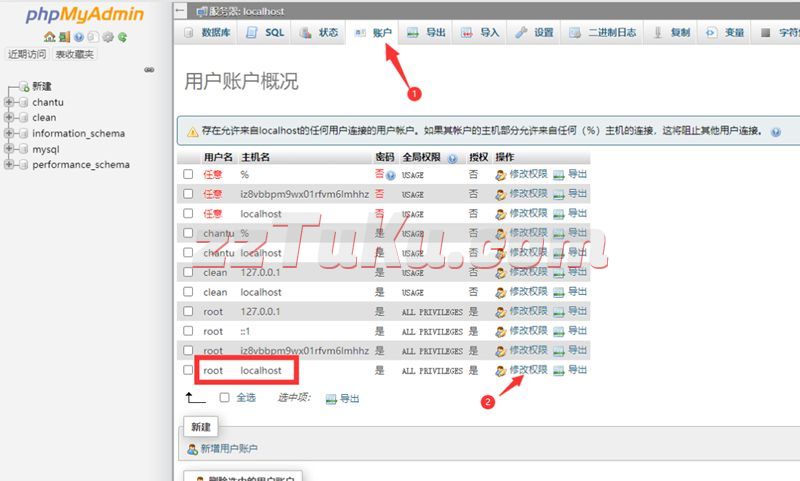Collapse the navigation panel with the arrow button
Screen dimensions: 800x481
click(179, 10)
